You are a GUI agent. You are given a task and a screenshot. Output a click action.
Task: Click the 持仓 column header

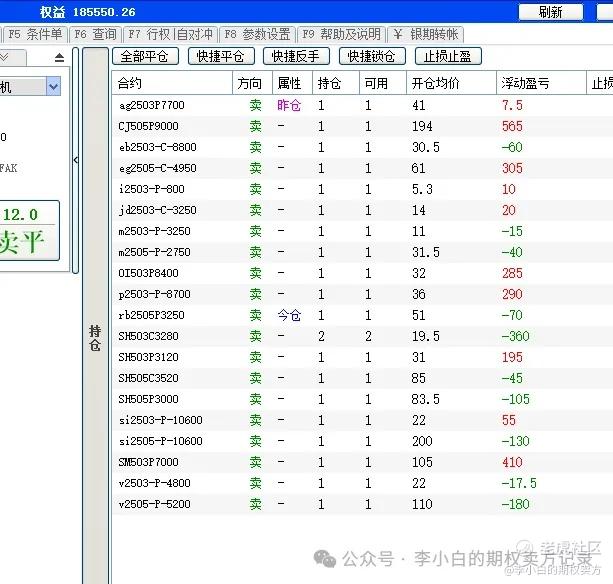pos(336,83)
